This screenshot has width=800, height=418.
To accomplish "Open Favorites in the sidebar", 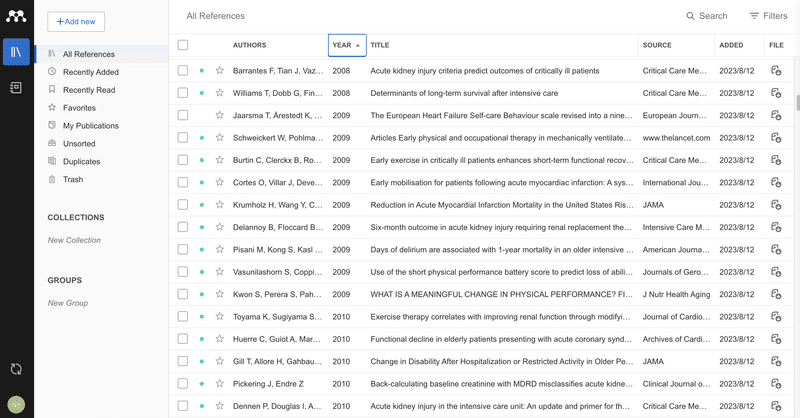I will (x=79, y=108).
